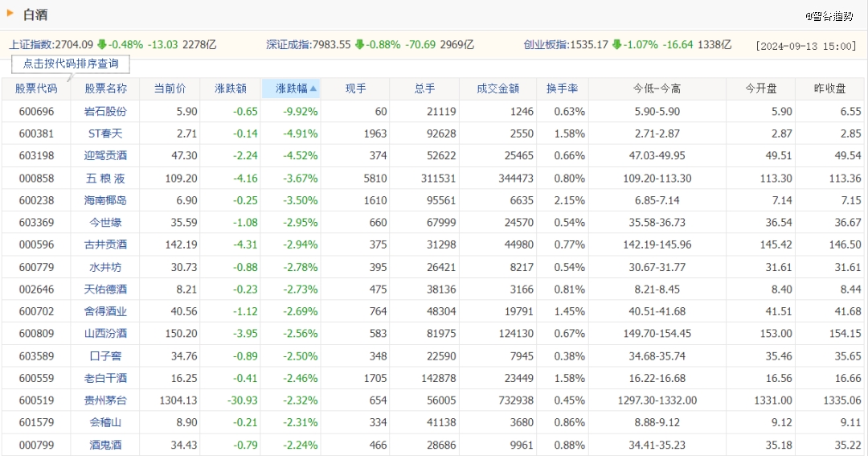Open stock 老白干酒

coord(105,379)
